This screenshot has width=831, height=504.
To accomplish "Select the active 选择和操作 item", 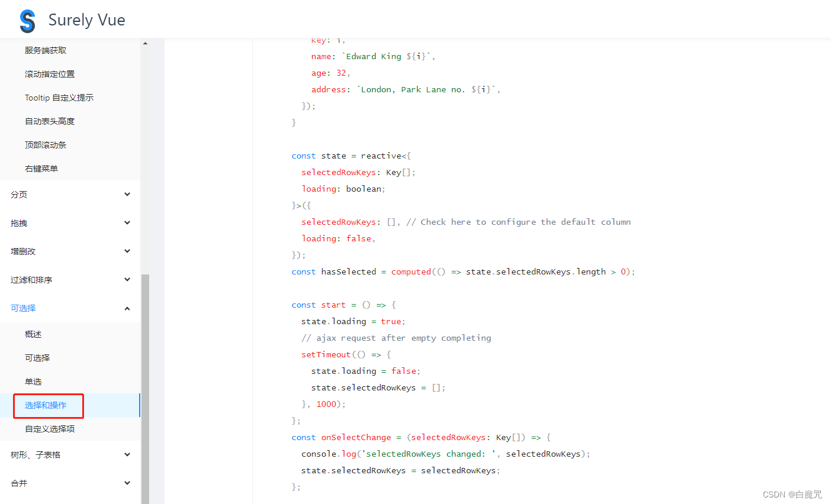I will click(46, 405).
